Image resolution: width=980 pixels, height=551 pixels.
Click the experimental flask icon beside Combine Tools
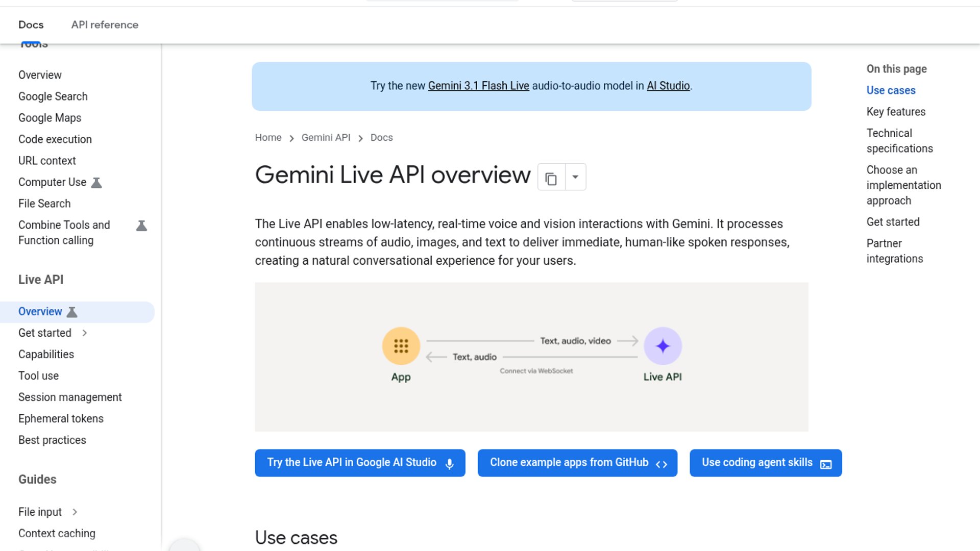(141, 226)
